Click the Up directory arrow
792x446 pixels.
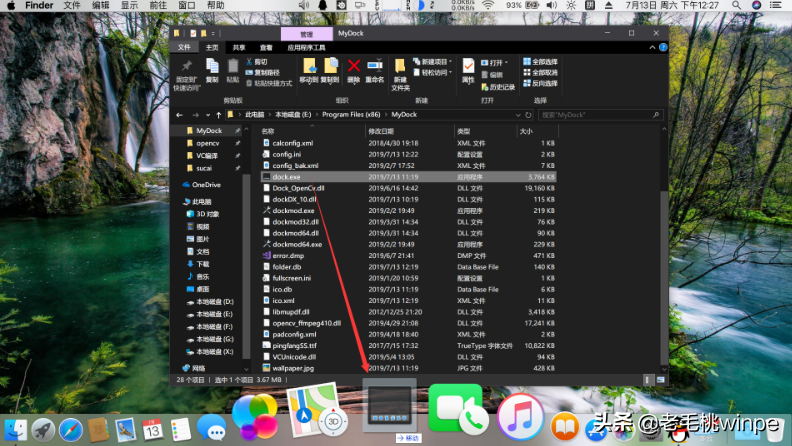tap(217, 114)
